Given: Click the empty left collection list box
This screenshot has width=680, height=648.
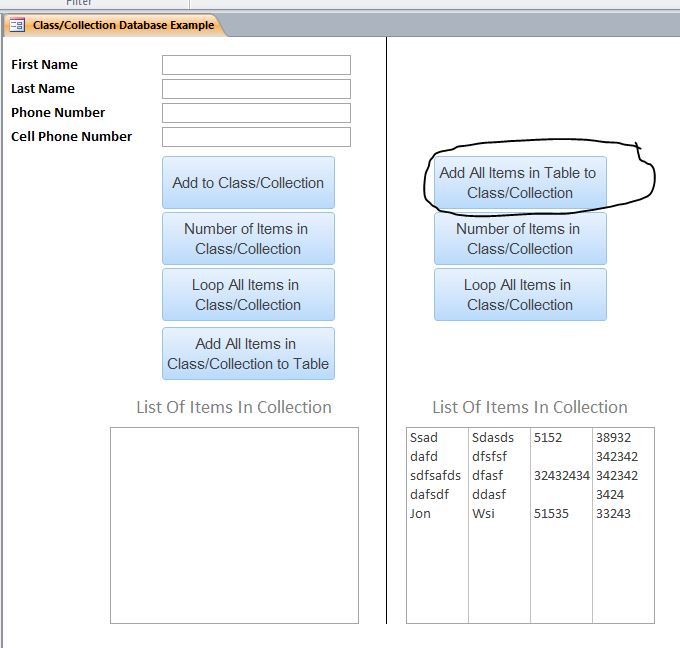Looking at the screenshot, I should 235,525.
